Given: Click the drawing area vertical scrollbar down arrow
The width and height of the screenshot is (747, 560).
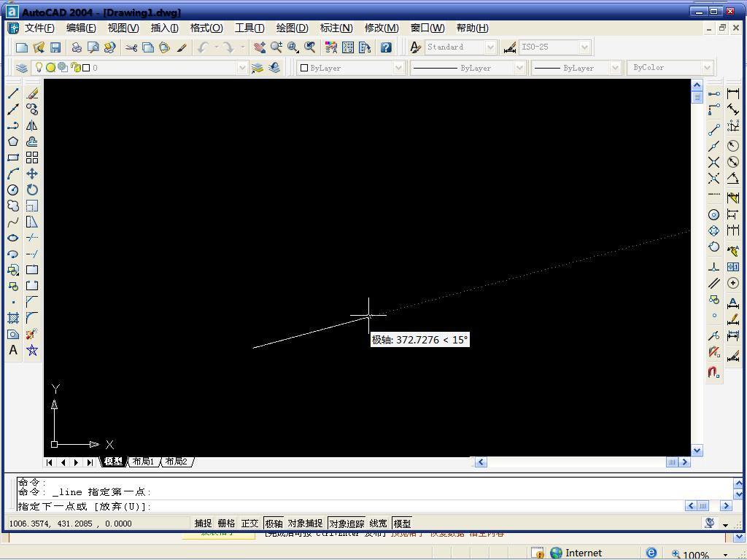Looking at the screenshot, I should [x=697, y=451].
